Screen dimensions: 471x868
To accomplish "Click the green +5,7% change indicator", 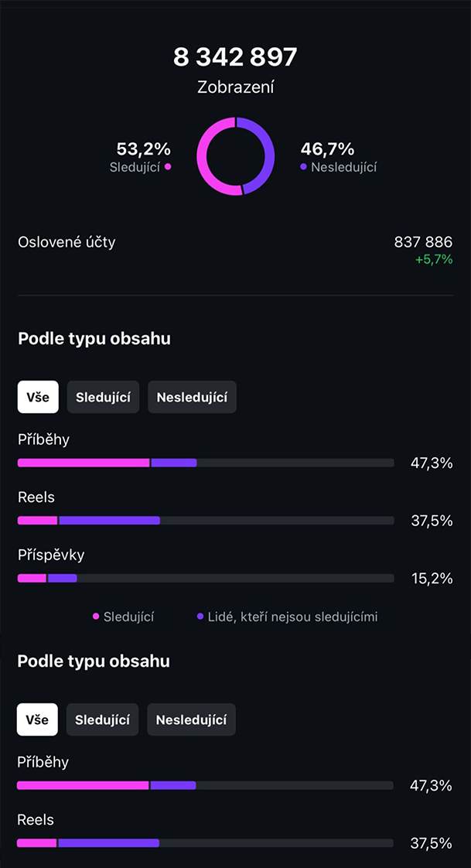I will 433,259.
